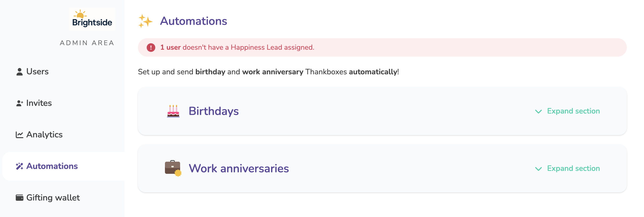Click the '1 user' warning link

(170, 47)
